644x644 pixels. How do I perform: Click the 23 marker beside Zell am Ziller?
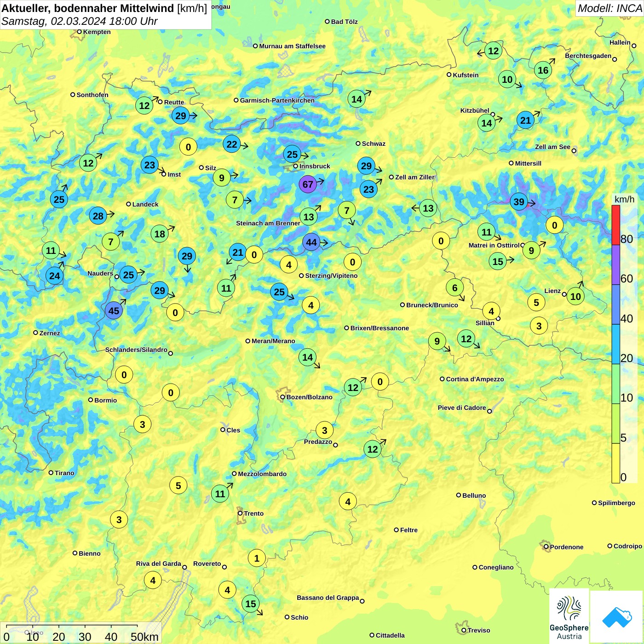coord(368,189)
